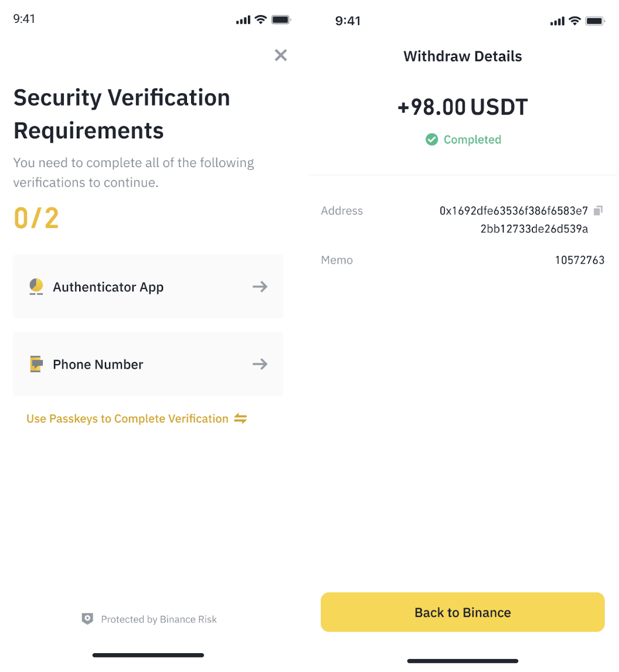This screenshot has height=672, width=619.
Task: Click the green Completed checkmark icon
Action: point(432,140)
